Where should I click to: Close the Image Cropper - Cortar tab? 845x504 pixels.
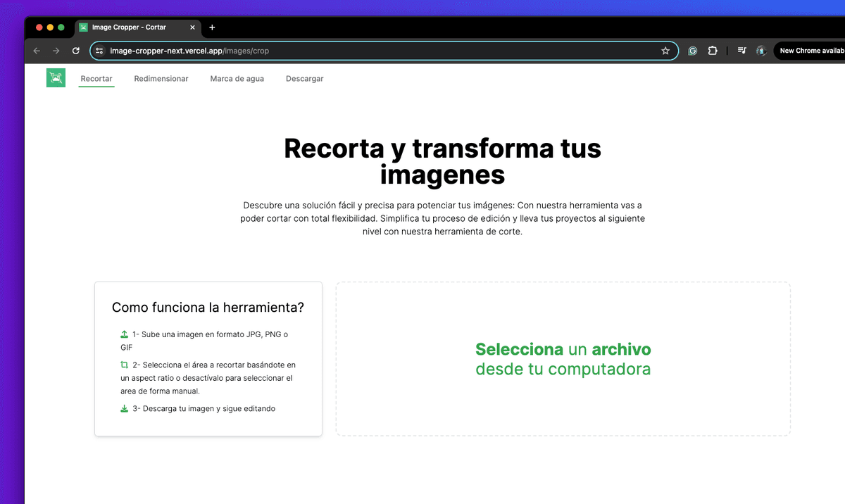[x=192, y=27]
